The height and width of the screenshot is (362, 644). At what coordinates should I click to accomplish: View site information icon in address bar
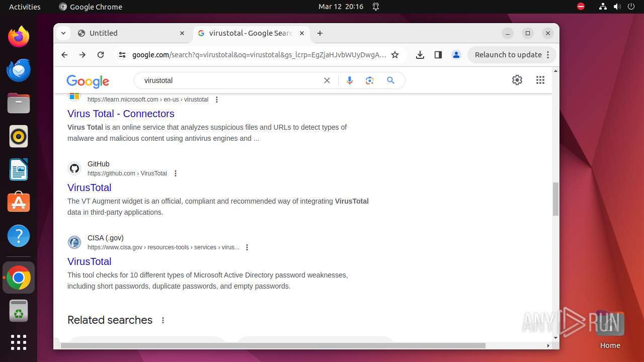coord(122,55)
